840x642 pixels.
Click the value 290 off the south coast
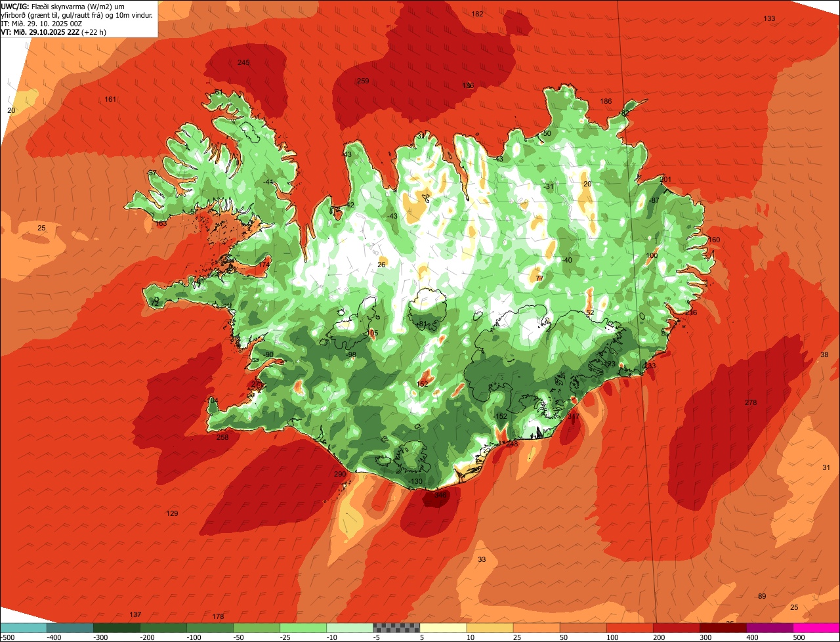coord(339,474)
